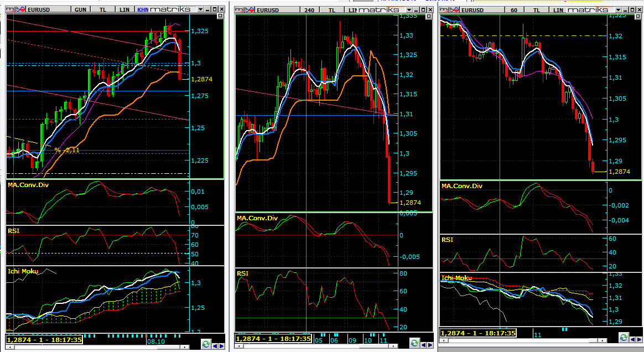Toggle the TL currency button in the GUN window
Image resolution: width=644 pixels, height=352 pixels.
103,9
